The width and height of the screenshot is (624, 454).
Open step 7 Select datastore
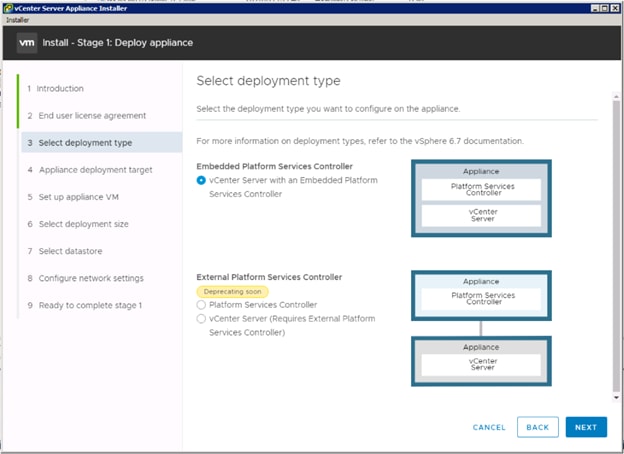(65, 251)
